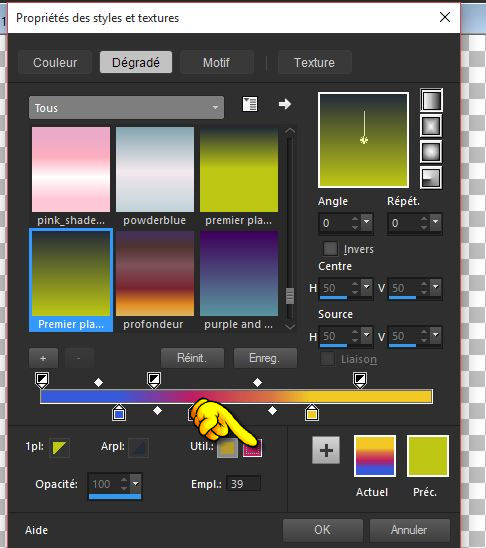The width and height of the screenshot is (486, 548).
Task: Select the radial gradient style icon
Action: tap(431, 178)
